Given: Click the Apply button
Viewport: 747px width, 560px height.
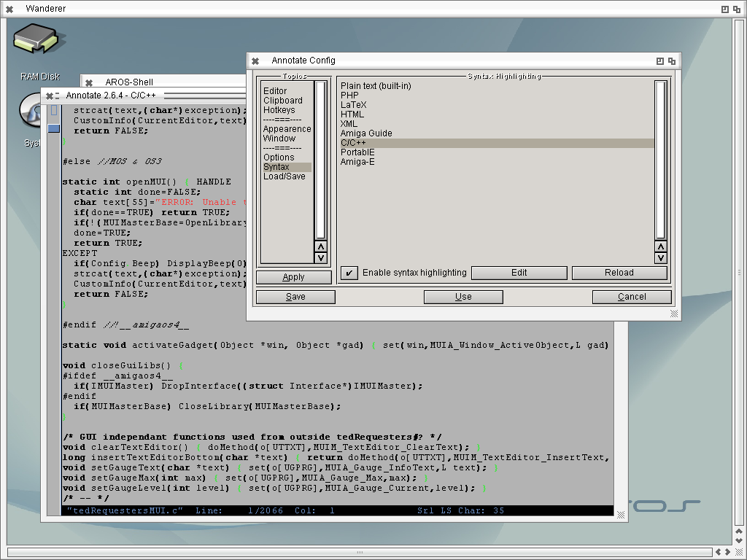Looking at the screenshot, I should pos(293,277).
